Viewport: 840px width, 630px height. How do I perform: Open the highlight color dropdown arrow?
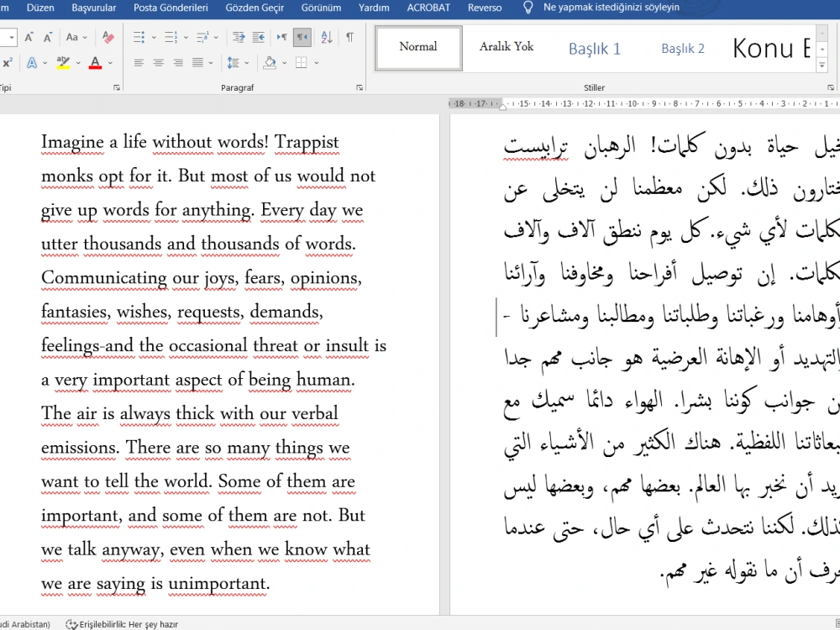[x=78, y=63]
